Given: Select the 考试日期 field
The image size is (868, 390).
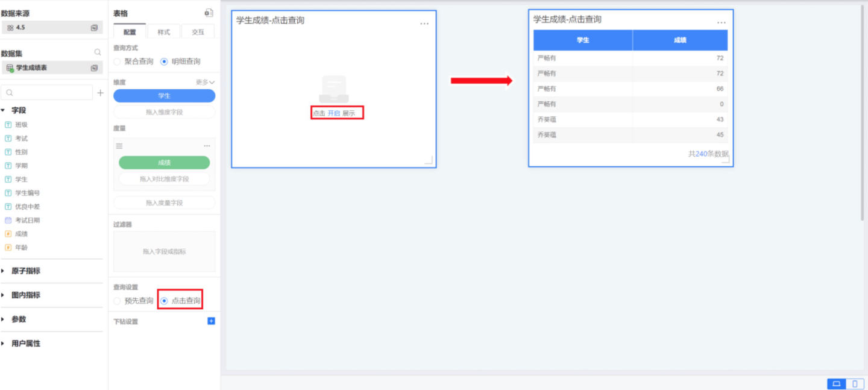Looking at the screenshot, I should (27, 220).
